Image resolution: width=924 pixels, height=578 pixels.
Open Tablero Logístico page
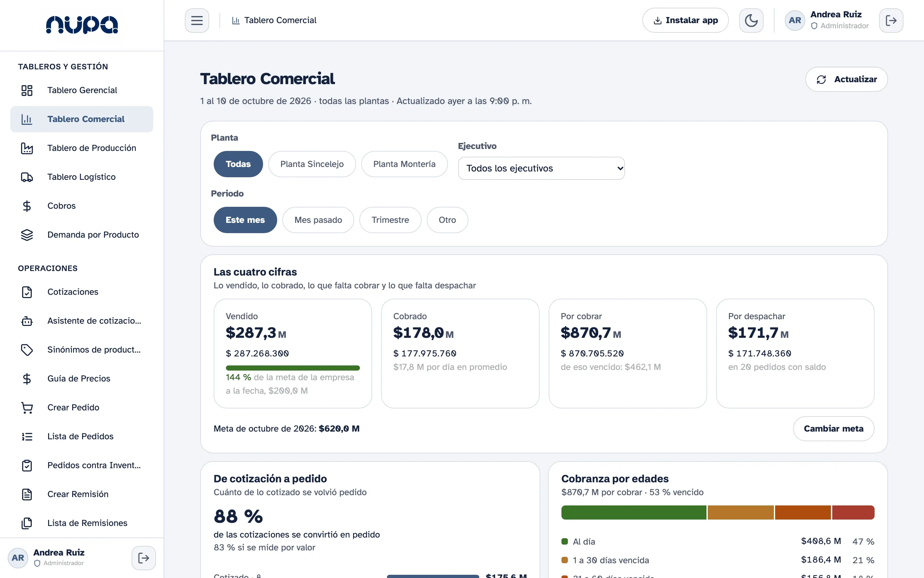pos(82,177)
